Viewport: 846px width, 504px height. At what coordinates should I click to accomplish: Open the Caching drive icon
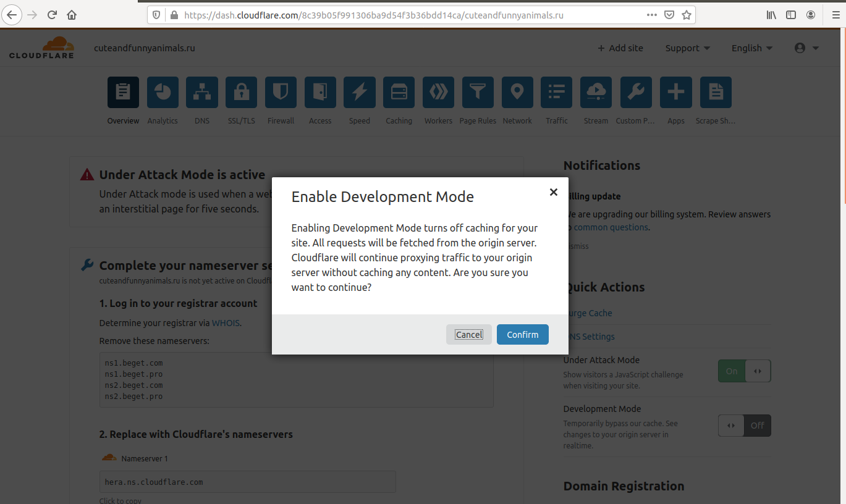[399, 93]
